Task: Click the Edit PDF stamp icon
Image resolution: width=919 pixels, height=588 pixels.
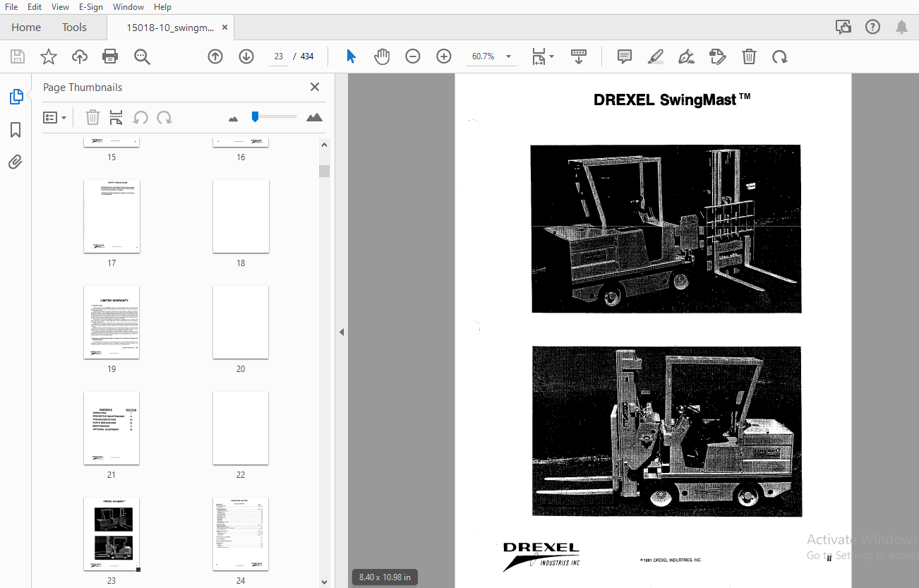Action: pos(718,56)
